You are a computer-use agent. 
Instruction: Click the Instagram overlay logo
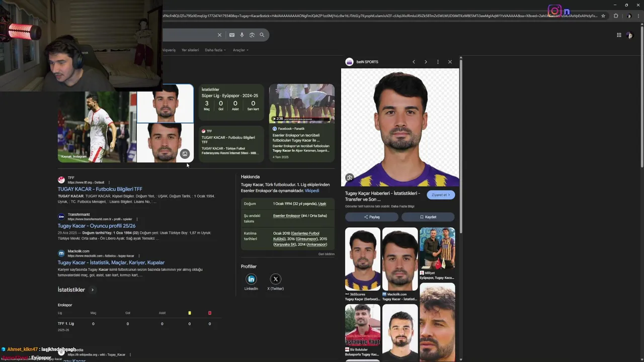point(554,11)
